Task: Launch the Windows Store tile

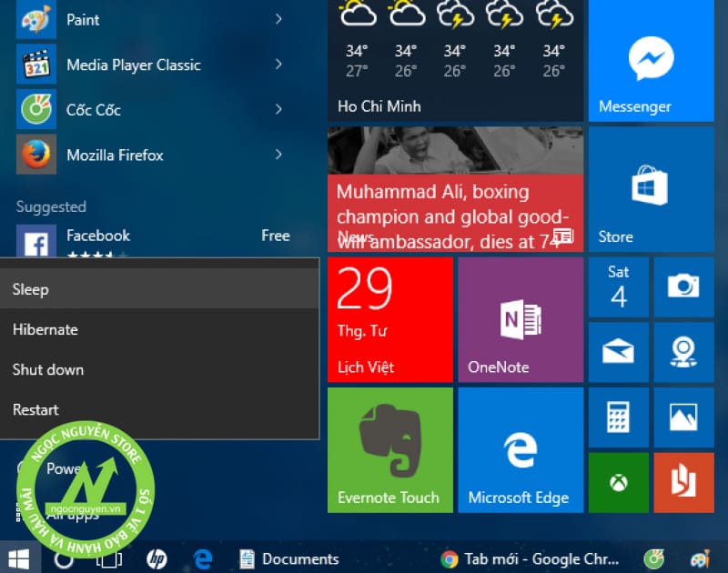Action: tap(651, 189)
